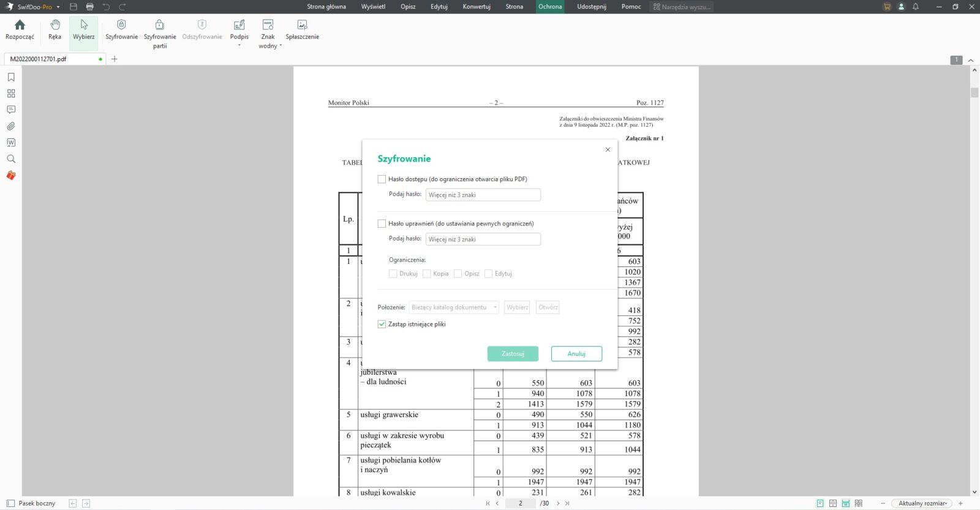Undo with the title bar undo arrow

(106, 7)
